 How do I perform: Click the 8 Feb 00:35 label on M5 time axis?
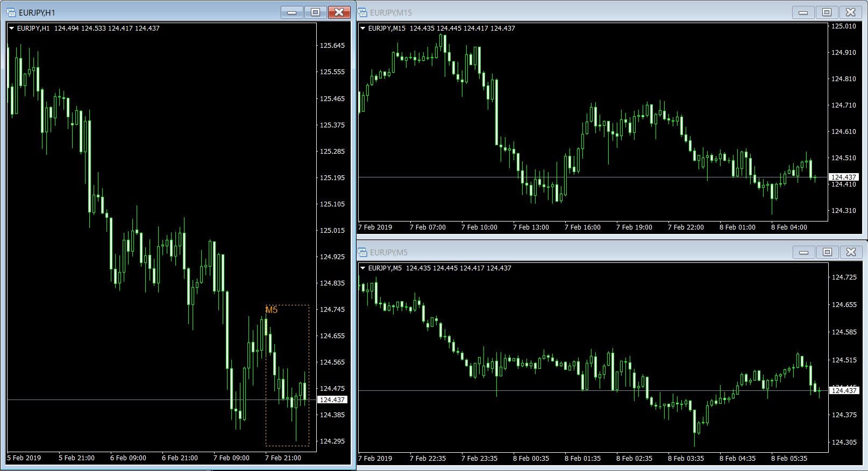pyautogui.click(x=531, y=459)
